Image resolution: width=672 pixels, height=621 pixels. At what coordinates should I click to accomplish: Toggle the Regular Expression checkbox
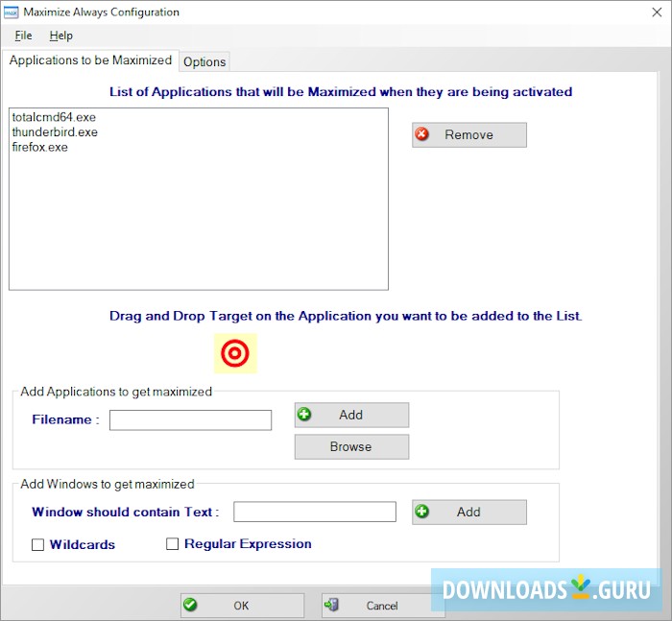click(172, 544)
